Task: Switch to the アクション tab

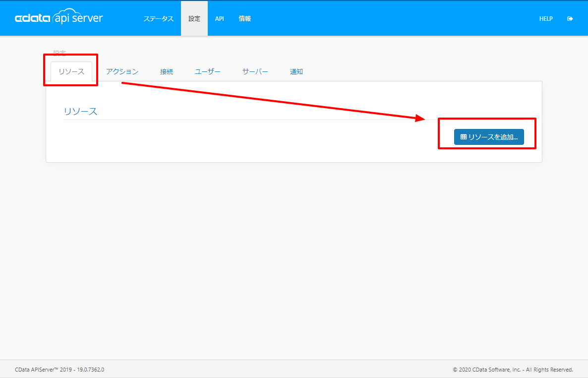Action: [x=122, y=72]
